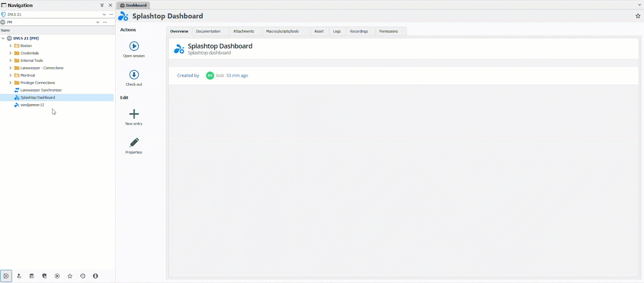Screen dimensions: 644x283
Task: Click the New entry plus icon
Action: pyautogui.click(x=134, y=114)
